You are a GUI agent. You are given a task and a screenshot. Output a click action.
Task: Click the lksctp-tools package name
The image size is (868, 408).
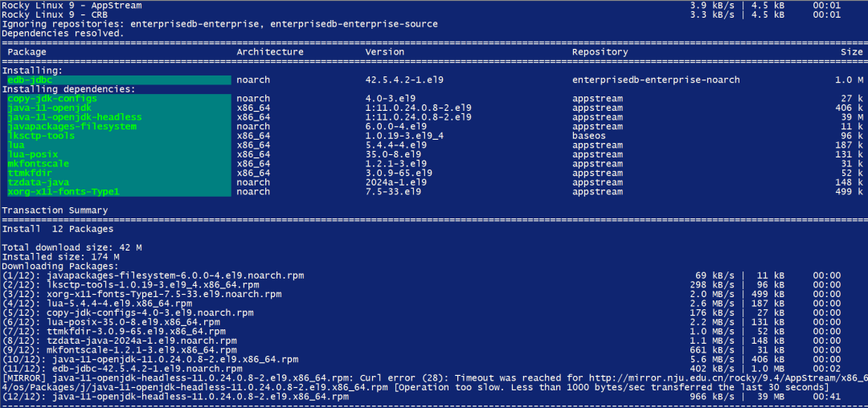coord(40,136)
